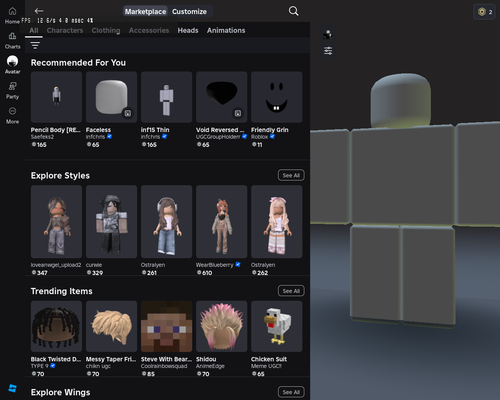The image size is (500, 400).
Task: Open the More sidebar menu
Action: click(x=12, y=111)
